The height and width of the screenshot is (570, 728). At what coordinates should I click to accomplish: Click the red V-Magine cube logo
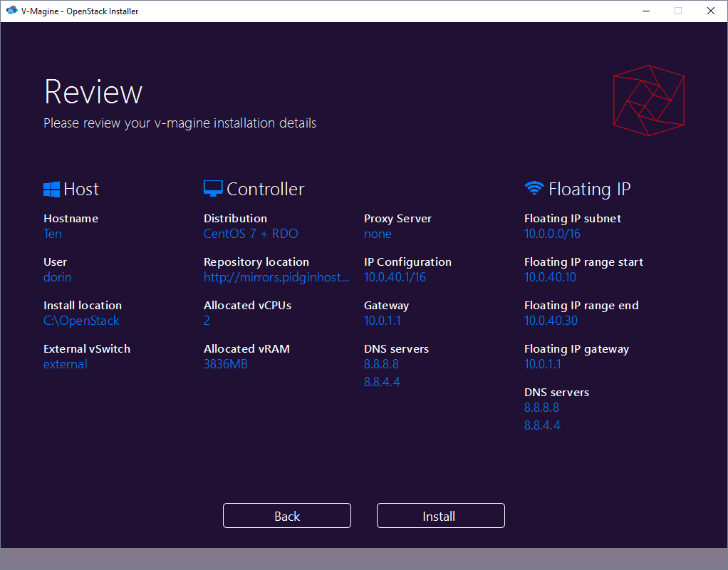[x=648, y=100]
